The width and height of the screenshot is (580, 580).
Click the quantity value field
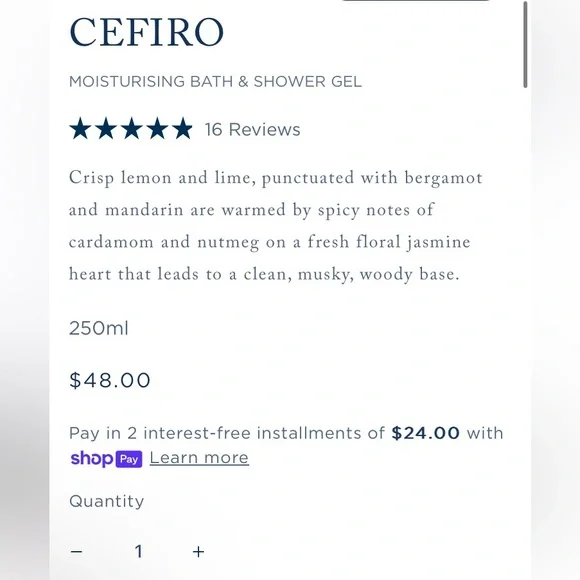click(x=138, y=552)
